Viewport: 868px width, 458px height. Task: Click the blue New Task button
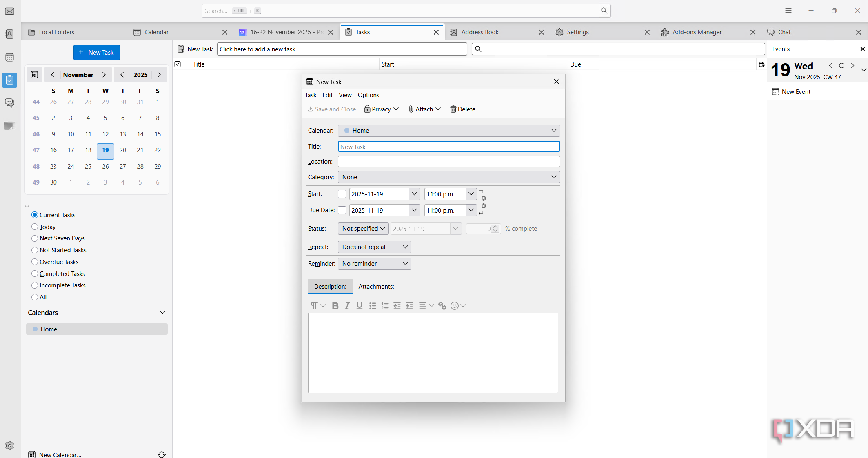(x=96, y=53)
